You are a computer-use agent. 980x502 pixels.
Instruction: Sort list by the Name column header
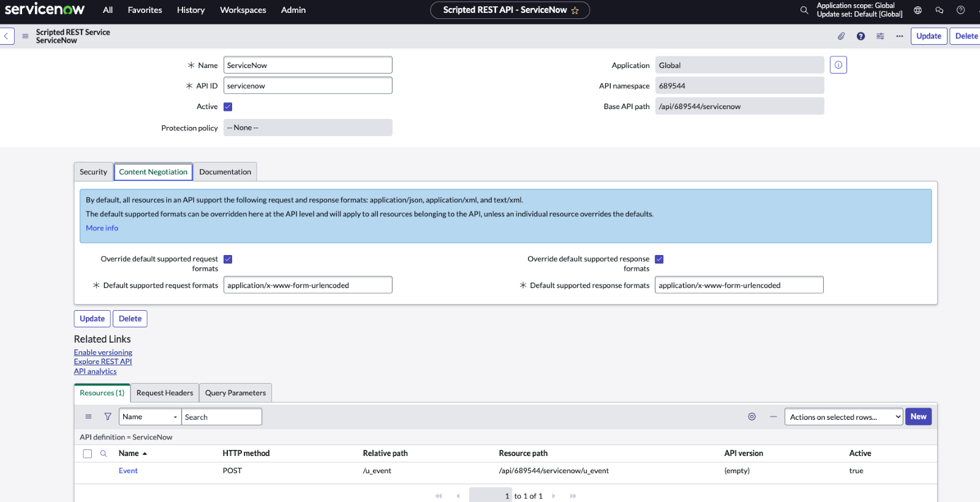tap(129, 454)
